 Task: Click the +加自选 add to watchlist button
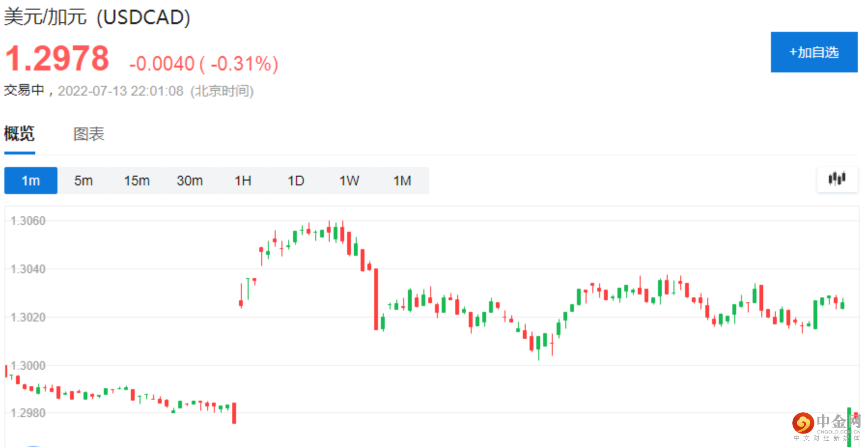[813, 52]
